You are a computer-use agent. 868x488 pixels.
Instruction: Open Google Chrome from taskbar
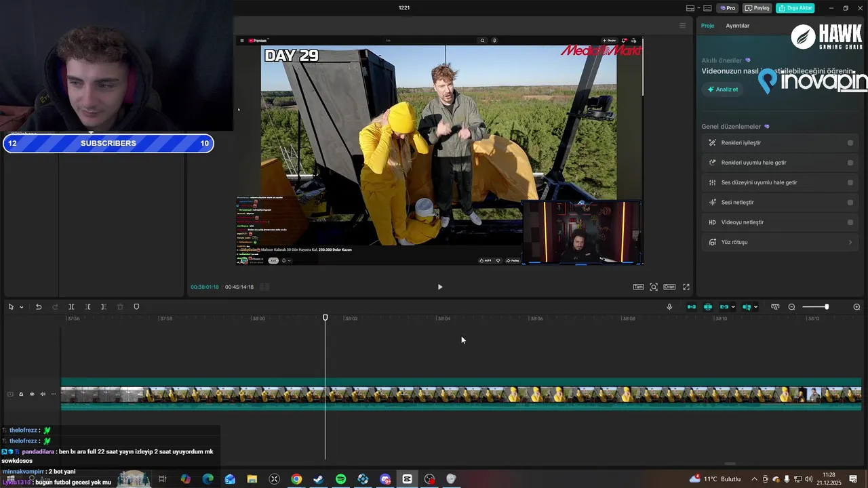[296, 479]
